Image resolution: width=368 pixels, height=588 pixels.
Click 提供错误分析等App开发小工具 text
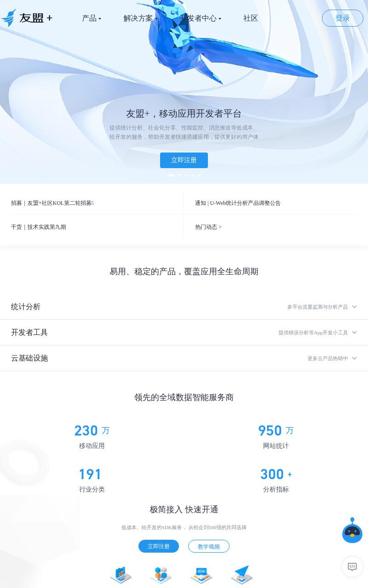(313, 333)
